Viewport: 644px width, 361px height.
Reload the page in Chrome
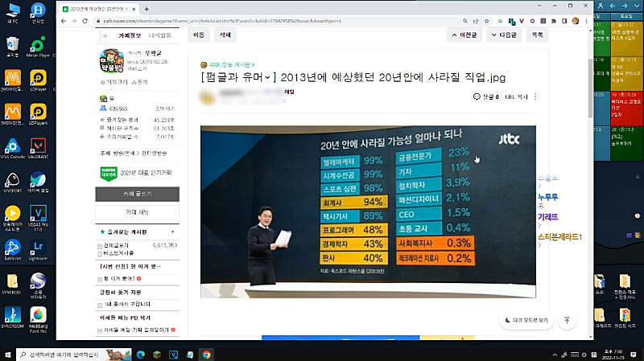[x=85, y=21]
